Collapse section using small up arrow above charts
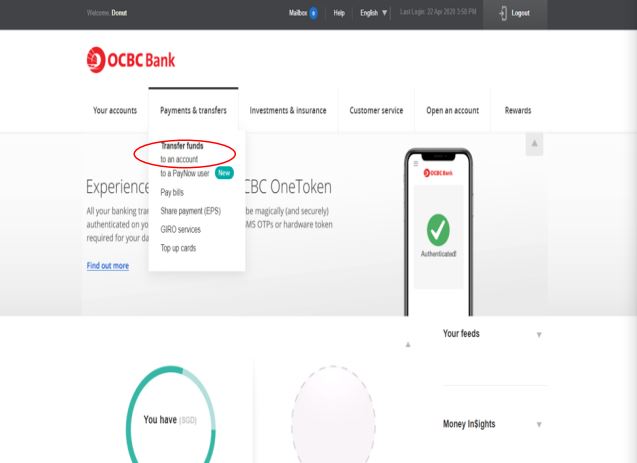The image size is (637, 463). click(x=408, y=345)
